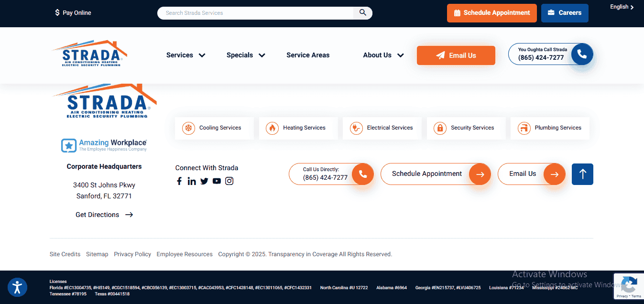
Task: Click the Twitter bird icon
Action: (x=204, y=181)
